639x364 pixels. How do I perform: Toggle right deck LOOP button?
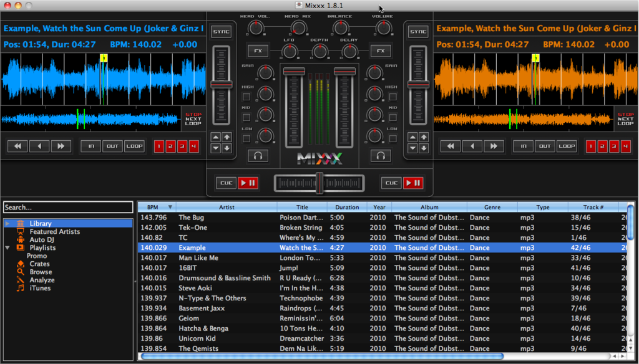pos(567,146)
